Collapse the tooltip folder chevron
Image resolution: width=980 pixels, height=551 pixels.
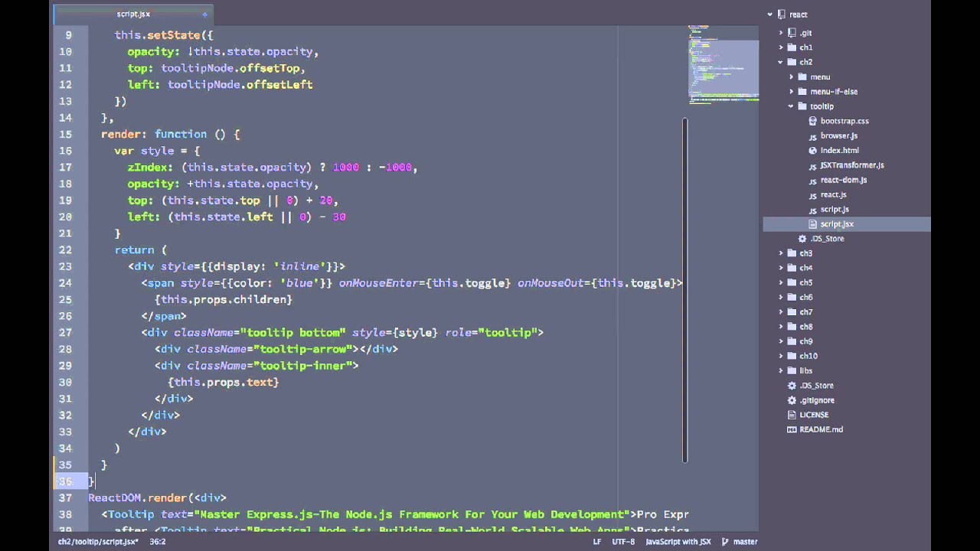click(792, 106)
